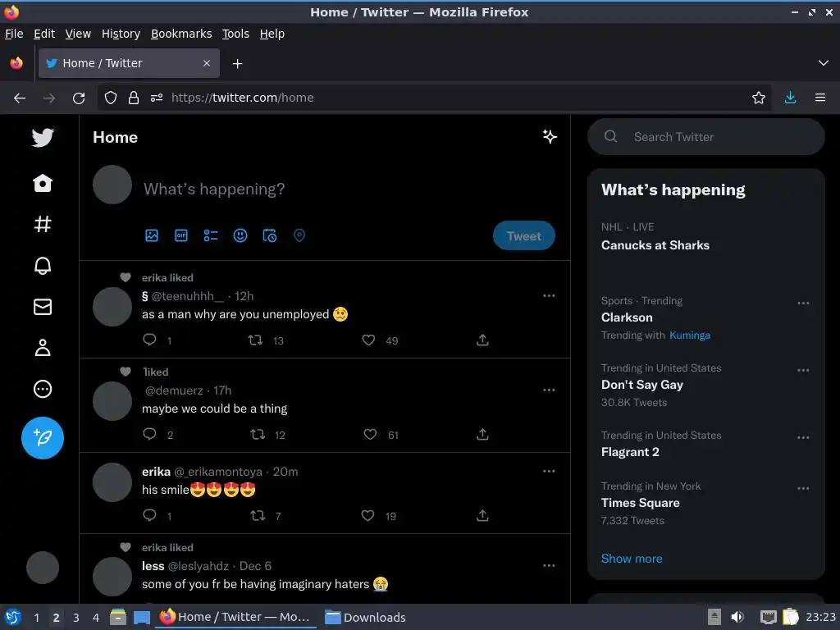The height and width of the screenshot is (630, 840).
Task: Share erika's "his smile" tweet
Action: 482,515
